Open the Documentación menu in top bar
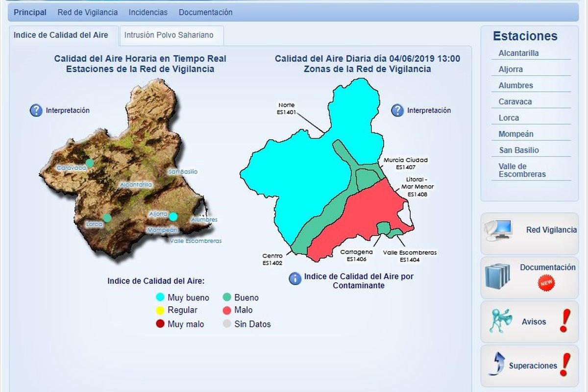Screen dimensions: 588x392 click(205, 12)
